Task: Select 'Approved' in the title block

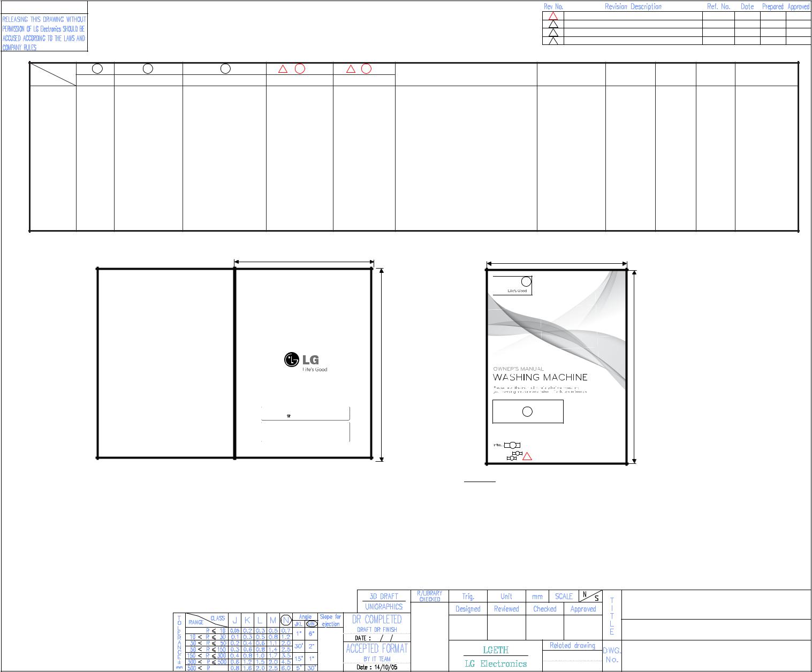Action: 583,609
